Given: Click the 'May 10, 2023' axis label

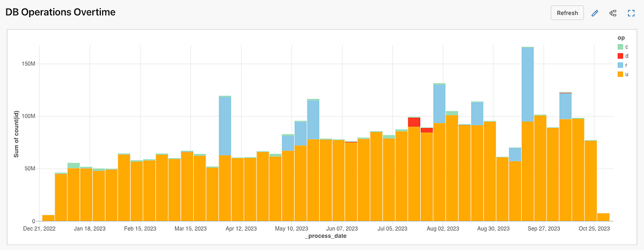Looking at the screenshot, I should click(292, 228).
